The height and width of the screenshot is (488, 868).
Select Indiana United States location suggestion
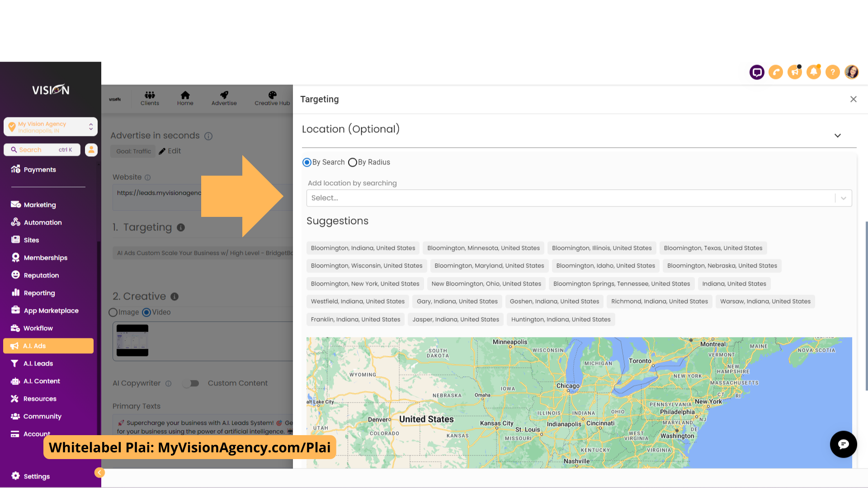coord(735,283)
